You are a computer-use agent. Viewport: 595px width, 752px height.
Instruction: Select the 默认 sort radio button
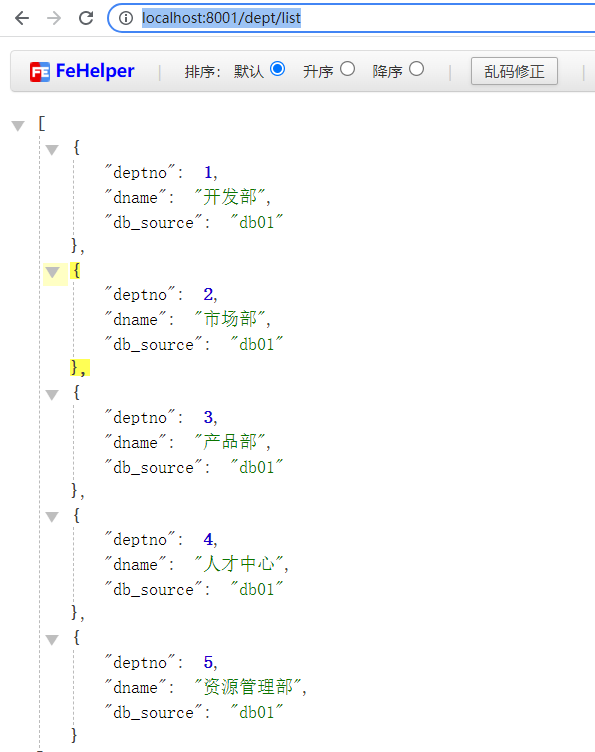(x=277, y=69)
